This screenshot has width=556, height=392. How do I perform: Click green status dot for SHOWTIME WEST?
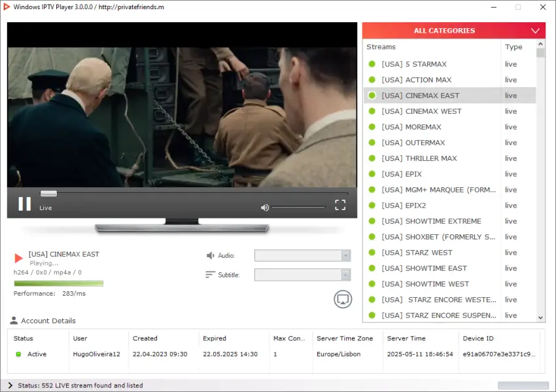pos(372,284)
